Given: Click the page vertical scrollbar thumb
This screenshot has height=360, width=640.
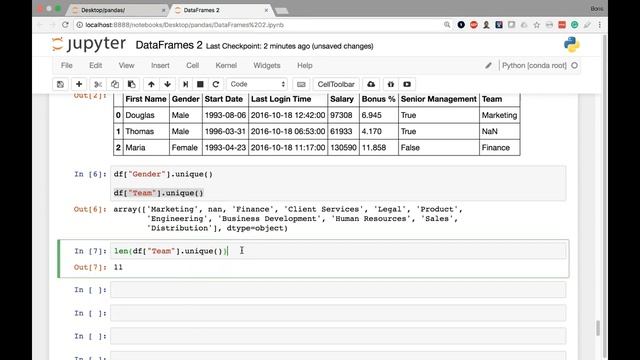Looking at the screenshot, I should [x=598, y=328].
